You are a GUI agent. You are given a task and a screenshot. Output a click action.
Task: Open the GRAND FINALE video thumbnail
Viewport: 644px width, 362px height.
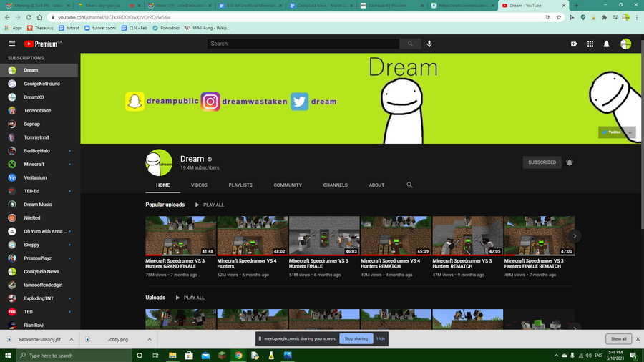click(x=181, y=236)
